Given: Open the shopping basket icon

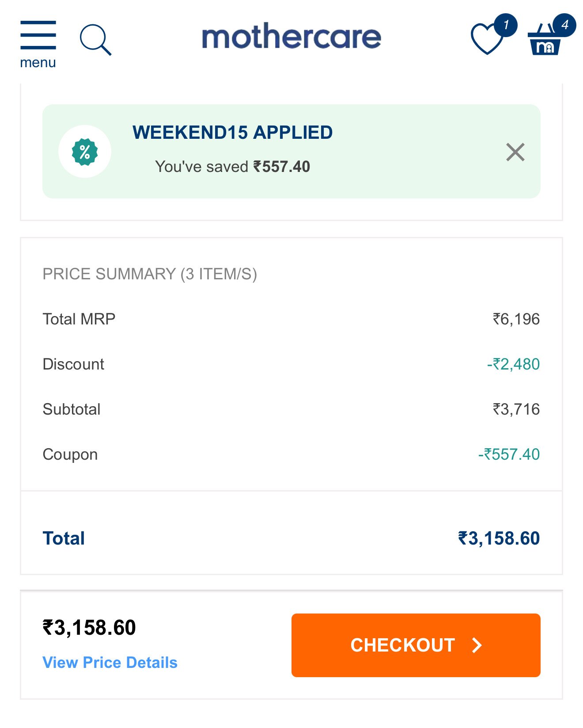Looking at the screenshot, I should point(545,41).
